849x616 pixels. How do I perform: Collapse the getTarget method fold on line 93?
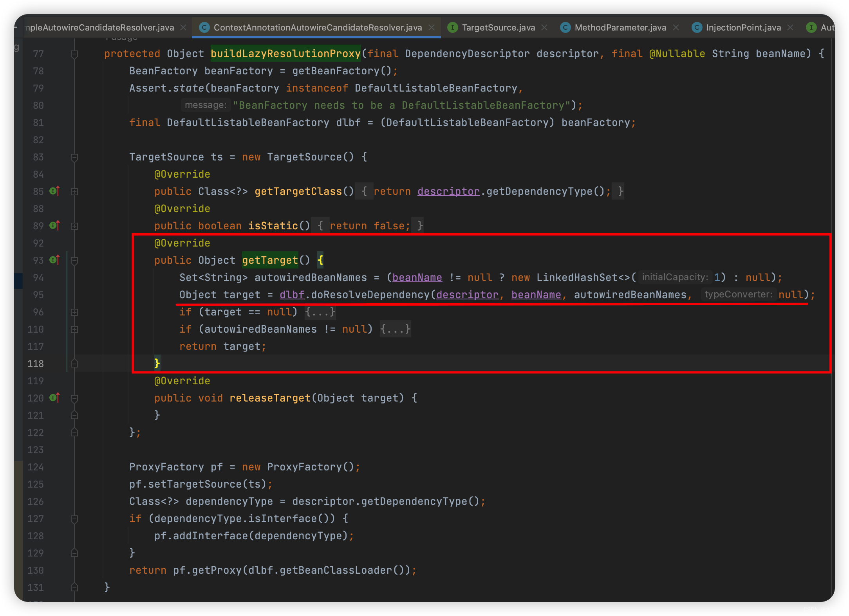[x=74, y=260]
